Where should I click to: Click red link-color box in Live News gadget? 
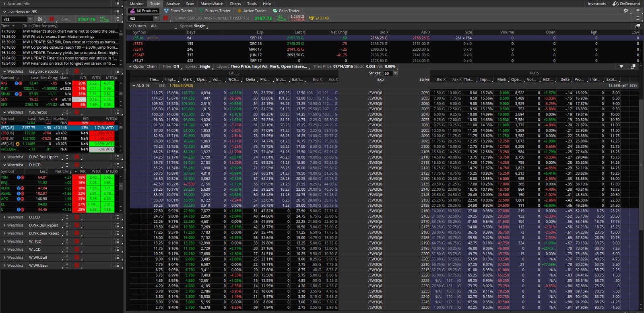pyautogui.click(x=52, y=19)
